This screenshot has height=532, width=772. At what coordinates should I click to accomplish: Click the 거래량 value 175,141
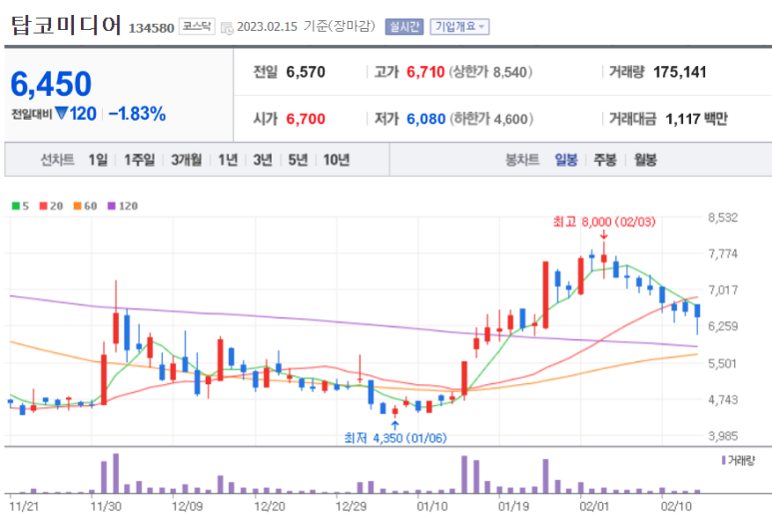(x=680, y=72)
